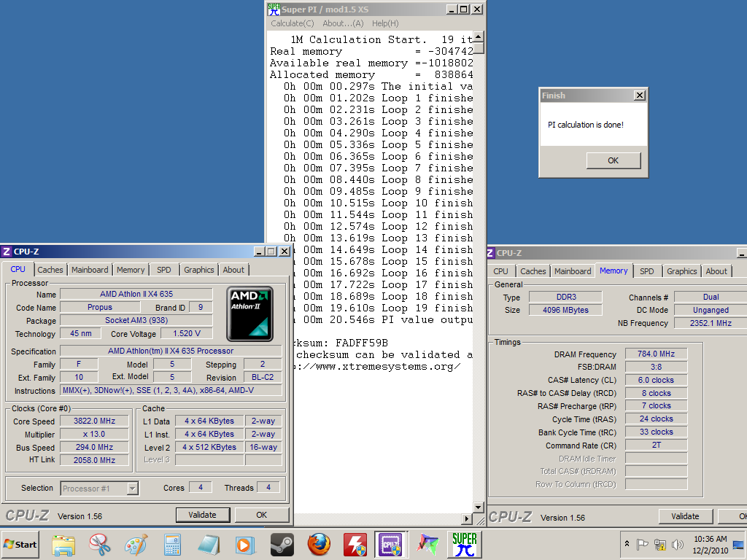The height and width of the screenshot is (560, 747).
Task: Click the Name field AMD Athlon II X4 635
Action: click(136, 295)
